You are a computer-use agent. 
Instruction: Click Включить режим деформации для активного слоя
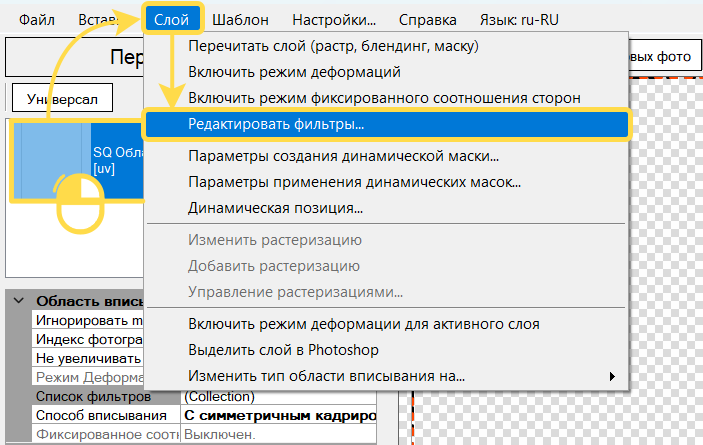[364, 324]
